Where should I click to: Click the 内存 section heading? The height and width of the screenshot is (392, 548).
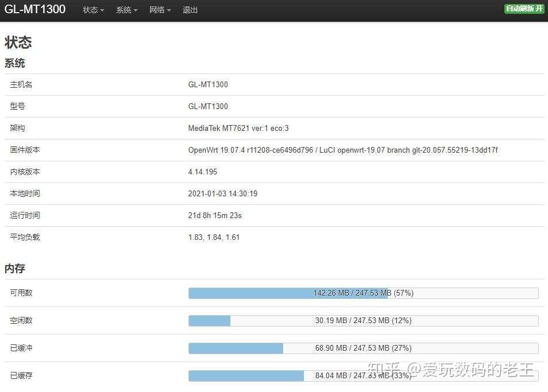[14, 268]
